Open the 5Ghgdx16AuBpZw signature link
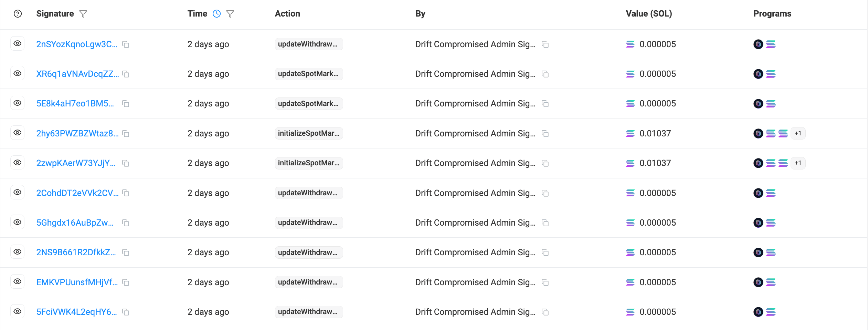The image size is (868, 330). 75,222
